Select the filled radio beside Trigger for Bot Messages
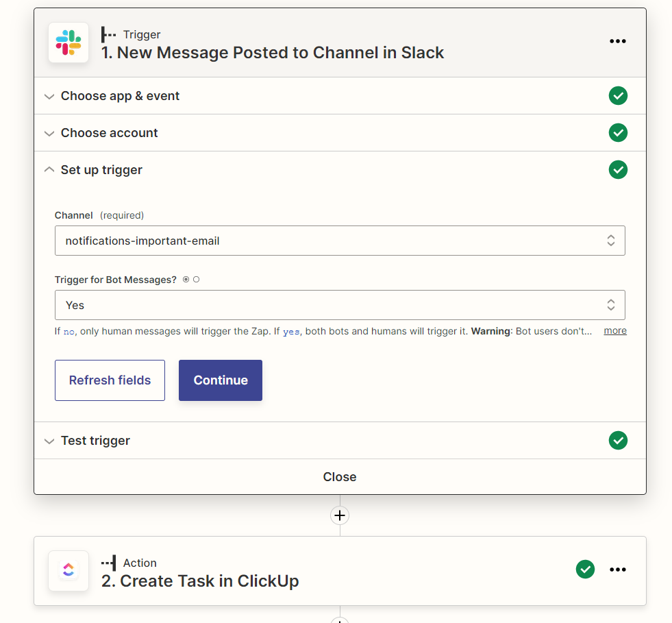The width and height of the screenshot is (672, 623). (x=186, y=280)
